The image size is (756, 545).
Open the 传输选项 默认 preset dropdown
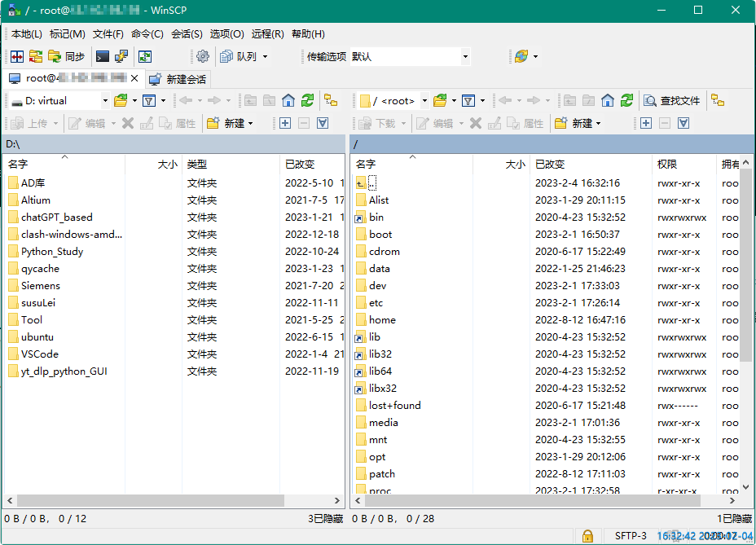pos(465,56)
